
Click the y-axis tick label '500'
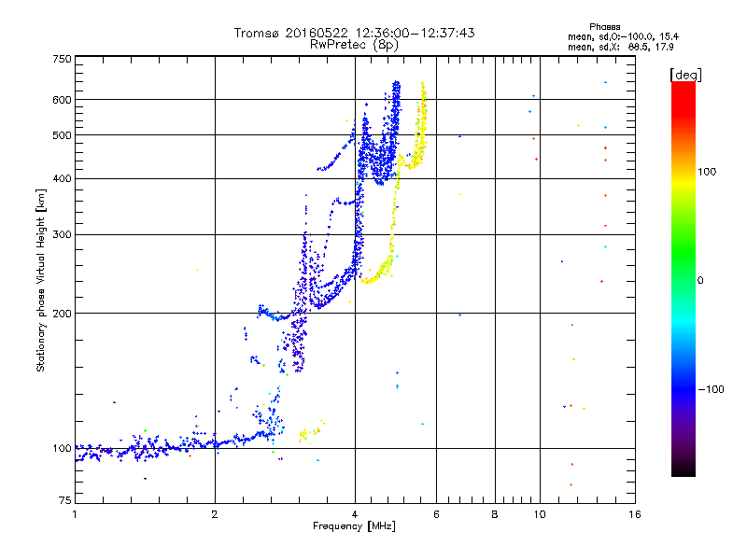pyautogui.click(x=62, y=135)
